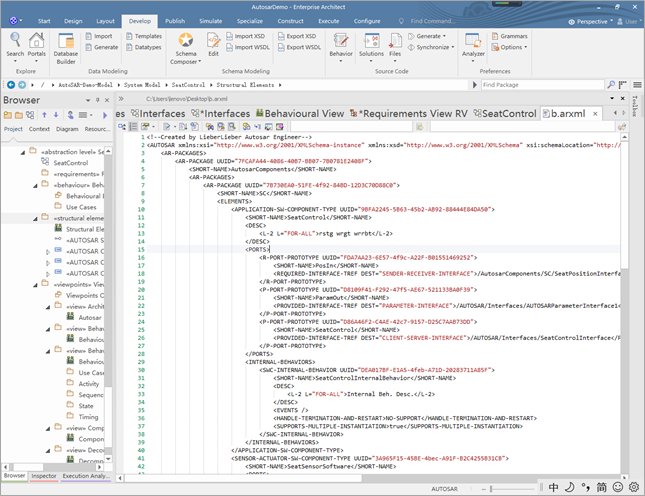Click Export WSDL
This screenshot has width=645, height=496.
pyautogui.click(x=299, y=47)
